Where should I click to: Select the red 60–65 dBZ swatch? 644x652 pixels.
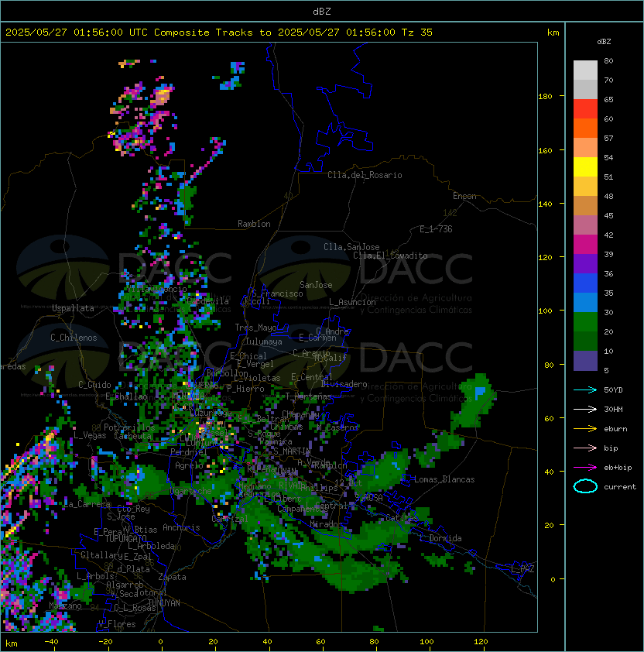pos(585,109)
